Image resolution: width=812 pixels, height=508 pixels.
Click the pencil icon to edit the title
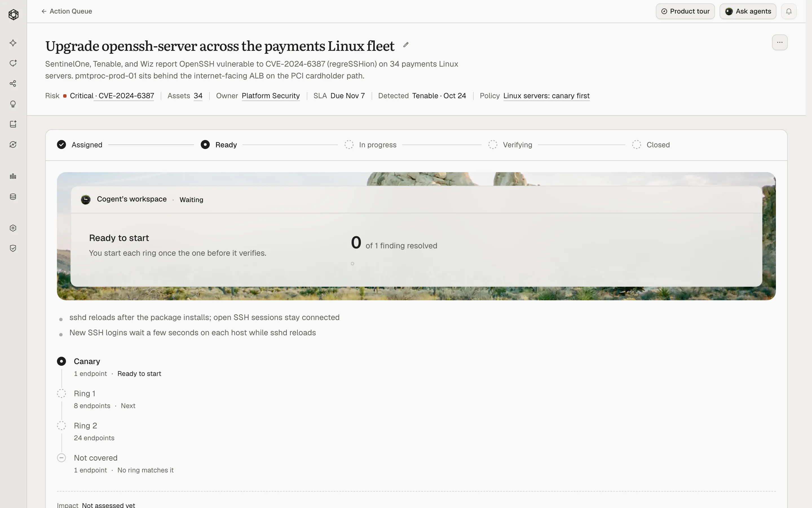406,45
